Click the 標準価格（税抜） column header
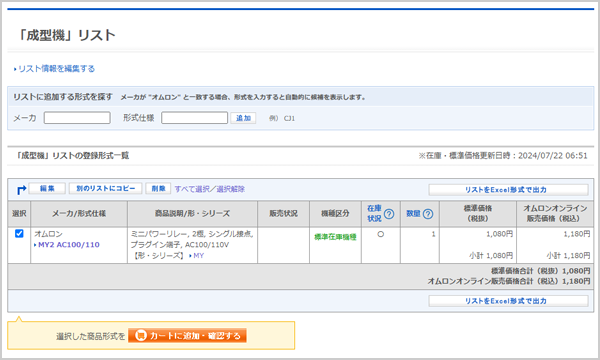Viewport: 600px width, 360px height. (x=478, y=213)
